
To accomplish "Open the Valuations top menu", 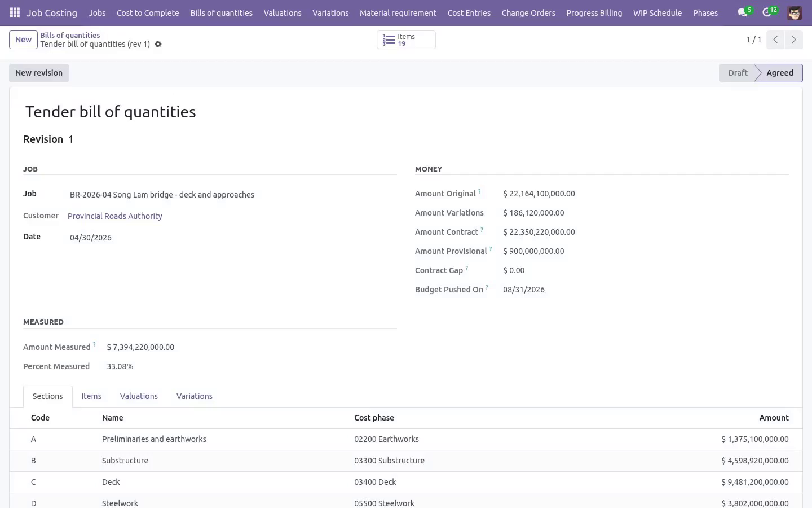I will (x=283, y=12).
